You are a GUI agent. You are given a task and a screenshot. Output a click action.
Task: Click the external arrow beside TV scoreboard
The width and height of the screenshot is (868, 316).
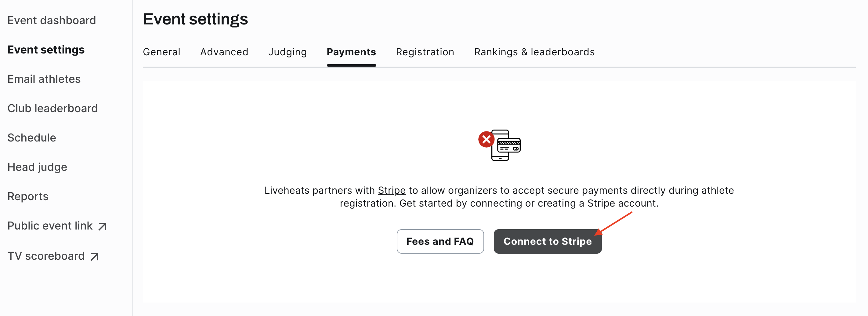click(95, 257)
